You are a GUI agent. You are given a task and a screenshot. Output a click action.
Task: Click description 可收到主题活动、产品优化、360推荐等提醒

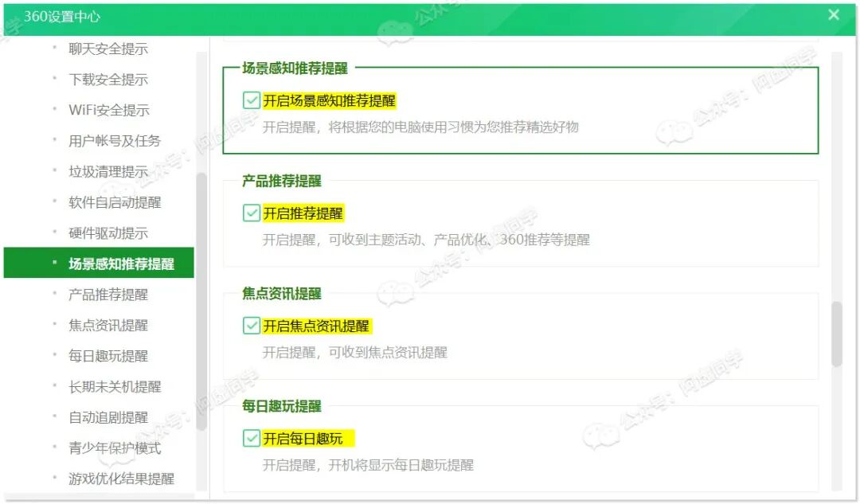[x=459, y=240]
